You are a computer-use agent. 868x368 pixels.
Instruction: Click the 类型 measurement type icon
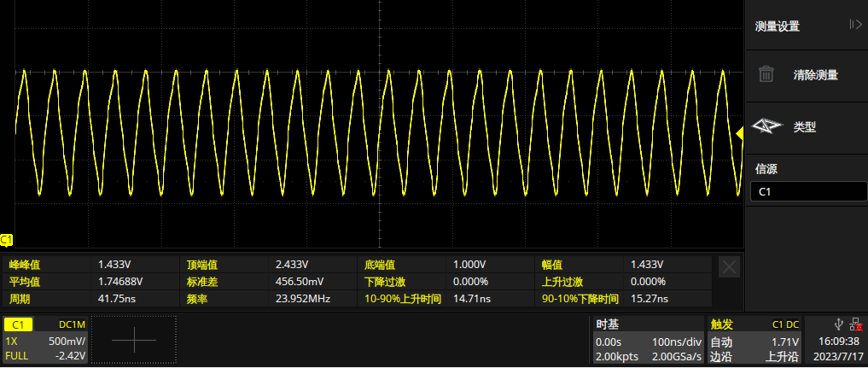(x=769, y=126)
